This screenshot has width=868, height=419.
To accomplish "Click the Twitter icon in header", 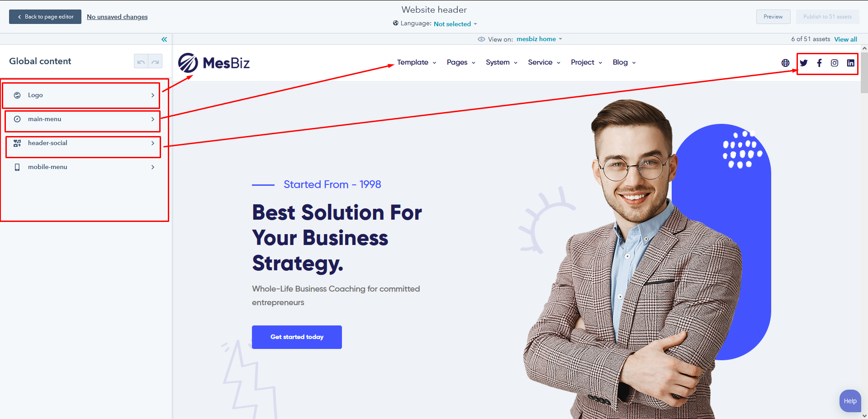I will (x=804, y=63).
